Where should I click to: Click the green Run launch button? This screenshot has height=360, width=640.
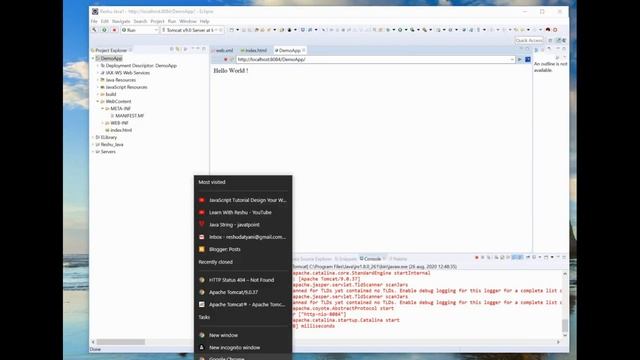[x=104, y=30]
